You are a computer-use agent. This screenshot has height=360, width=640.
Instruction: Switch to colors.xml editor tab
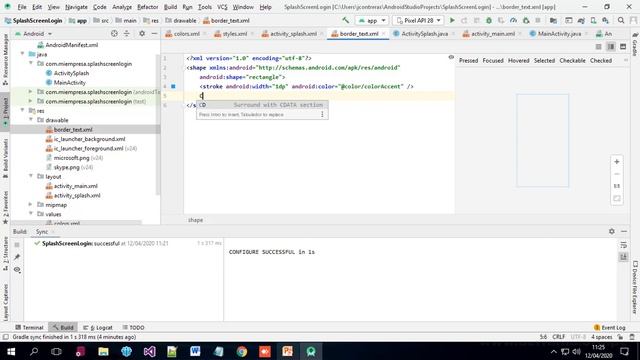[x=186, y=34]
